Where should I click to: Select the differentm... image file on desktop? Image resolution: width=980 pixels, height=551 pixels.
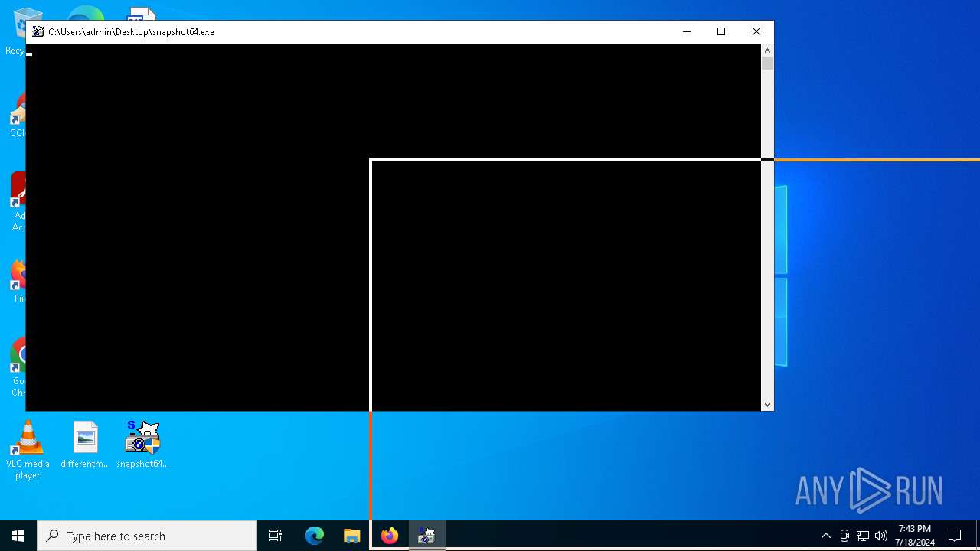tap(85, 445)
